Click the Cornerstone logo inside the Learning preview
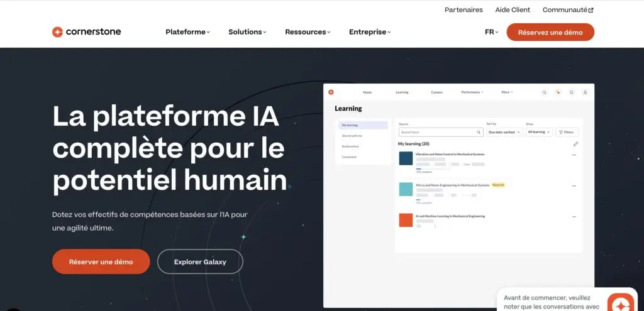 pos(331,92)
